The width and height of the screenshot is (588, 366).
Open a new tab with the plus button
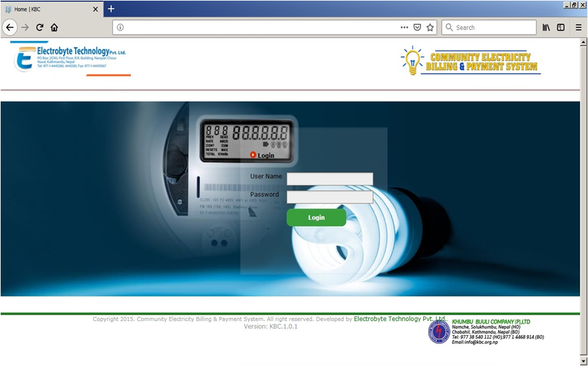111,9
